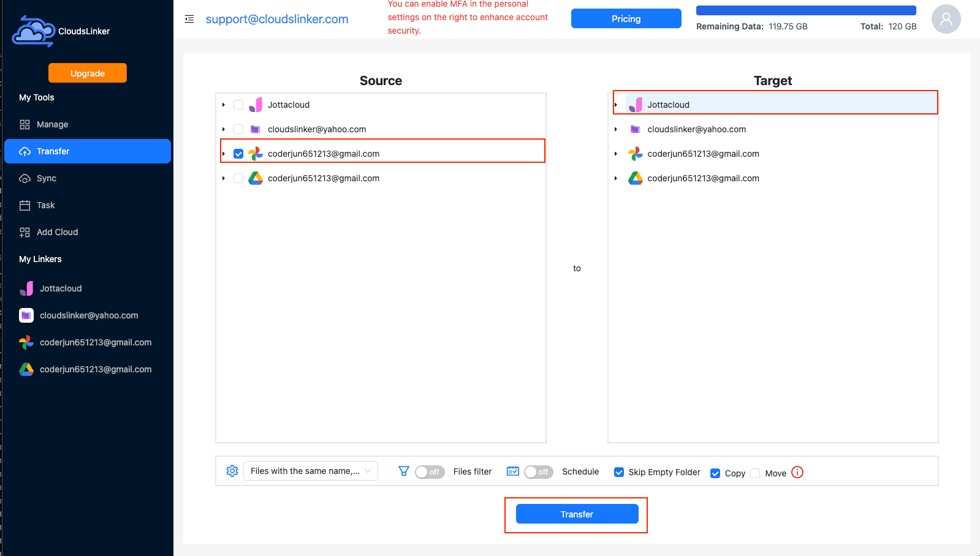Select the Transfer menu item

click(88, 151)
